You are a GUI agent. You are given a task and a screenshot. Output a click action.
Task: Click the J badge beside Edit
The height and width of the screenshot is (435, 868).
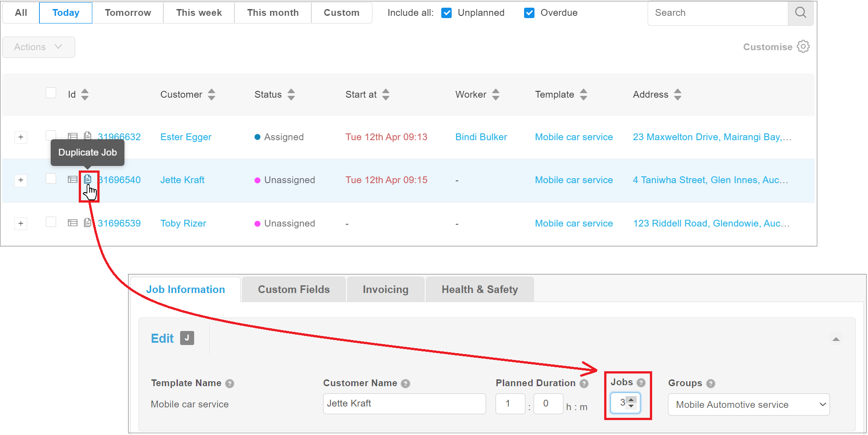pos(187,338)
